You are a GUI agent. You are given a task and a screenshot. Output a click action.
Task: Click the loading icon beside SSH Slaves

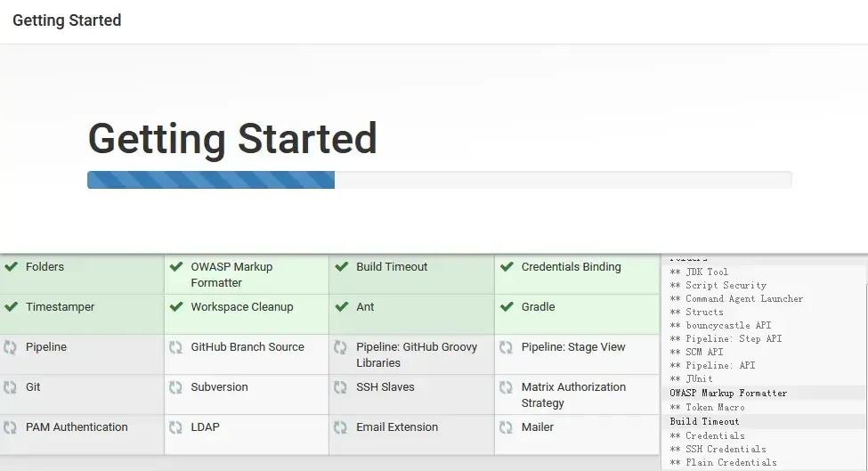click(x=341, y=387)
